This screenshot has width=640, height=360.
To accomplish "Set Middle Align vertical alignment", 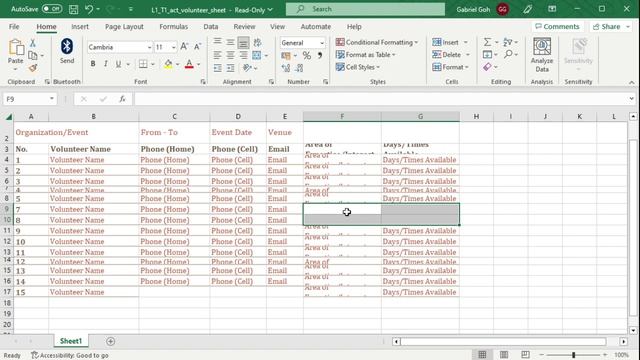I will [231, 42].
